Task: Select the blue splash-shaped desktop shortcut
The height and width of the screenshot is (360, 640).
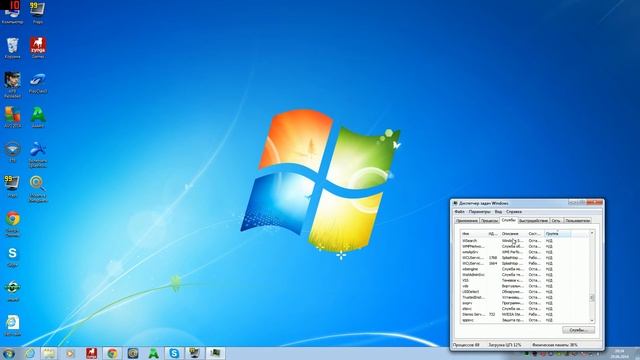Action: pos(38,154)
